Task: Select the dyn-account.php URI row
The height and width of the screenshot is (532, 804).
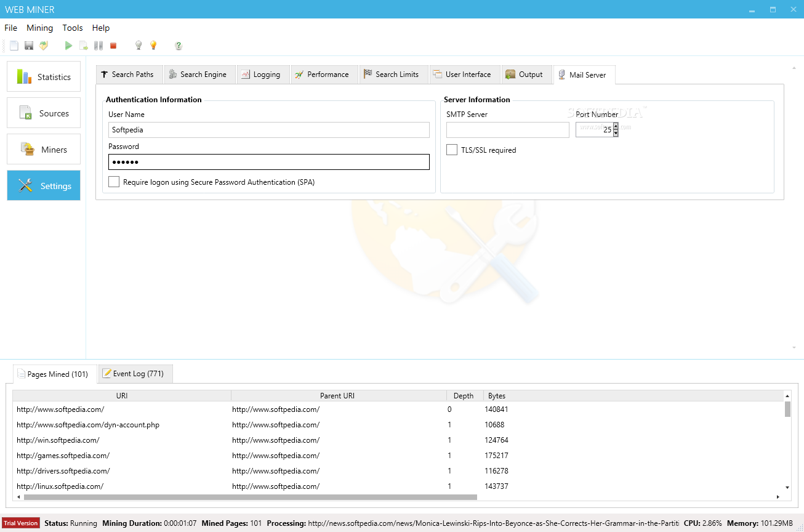Action: tap(88, 425)
